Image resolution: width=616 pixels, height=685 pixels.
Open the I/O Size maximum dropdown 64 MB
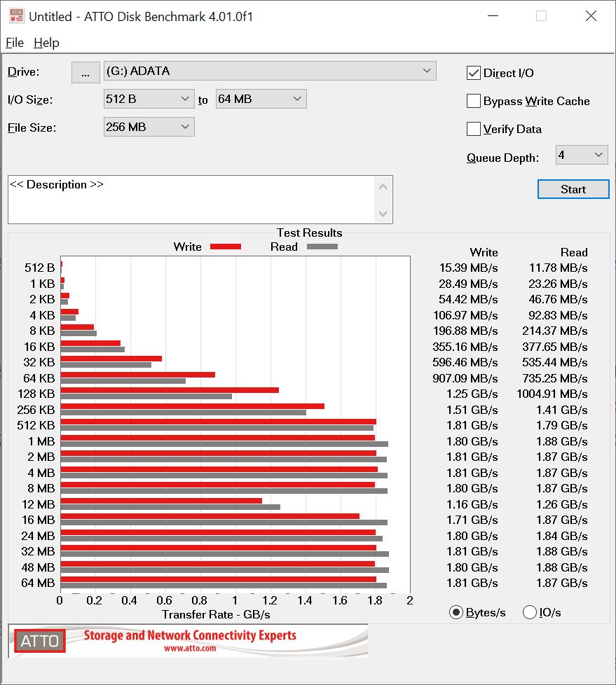click(261, 99)
